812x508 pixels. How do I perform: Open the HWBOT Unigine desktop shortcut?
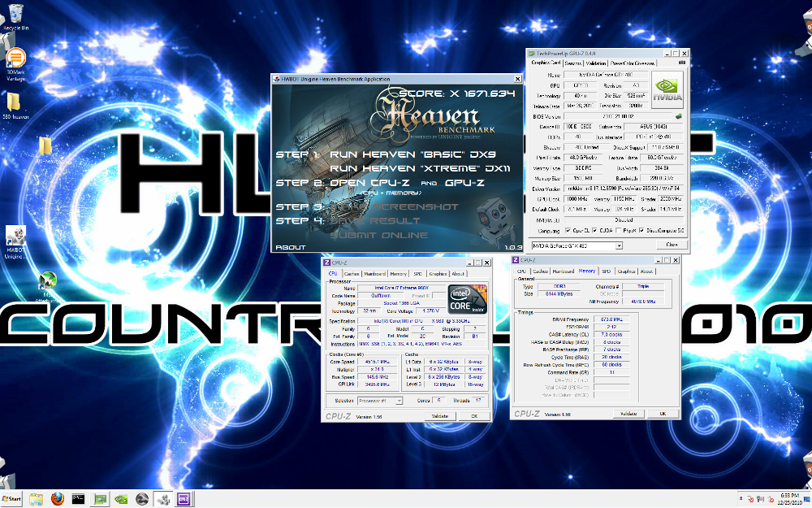click(x=15, y=242)
